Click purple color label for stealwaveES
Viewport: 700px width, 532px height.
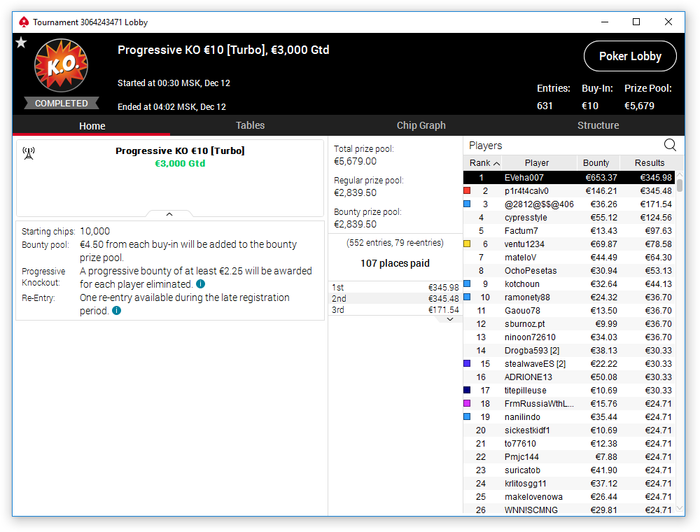467,363
